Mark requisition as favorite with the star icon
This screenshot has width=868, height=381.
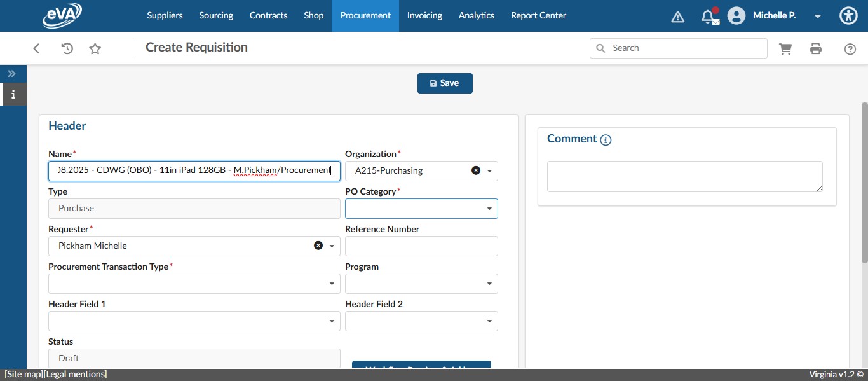tap(95, 48)
